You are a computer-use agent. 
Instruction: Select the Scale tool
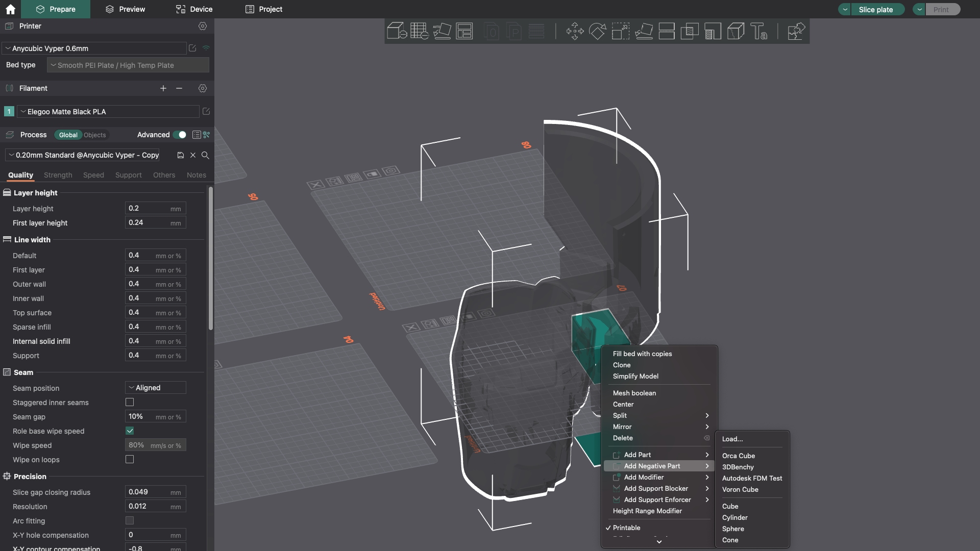coord(620,31)
